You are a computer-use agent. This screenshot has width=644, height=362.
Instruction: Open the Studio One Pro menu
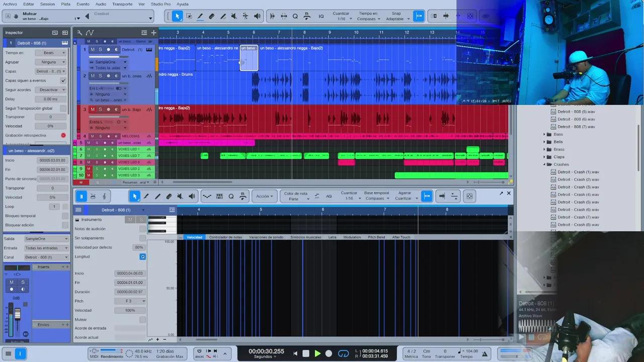coord(160,4)
